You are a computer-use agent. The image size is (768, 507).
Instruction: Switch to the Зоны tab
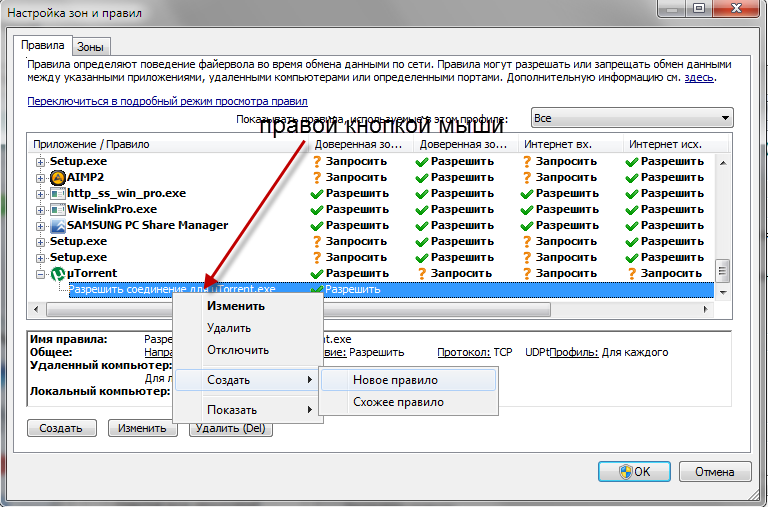point(92,46)
